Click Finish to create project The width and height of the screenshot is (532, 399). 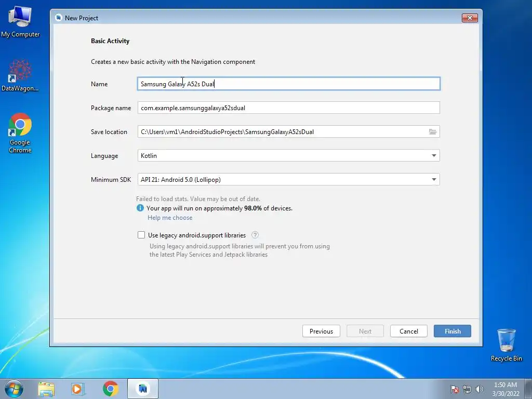pos(453,331)
